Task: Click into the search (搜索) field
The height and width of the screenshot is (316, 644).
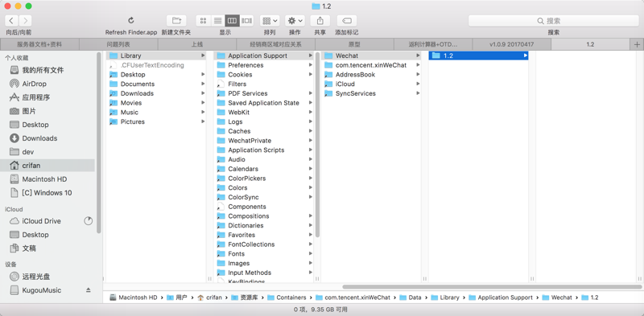Action: tap(553, 21)
